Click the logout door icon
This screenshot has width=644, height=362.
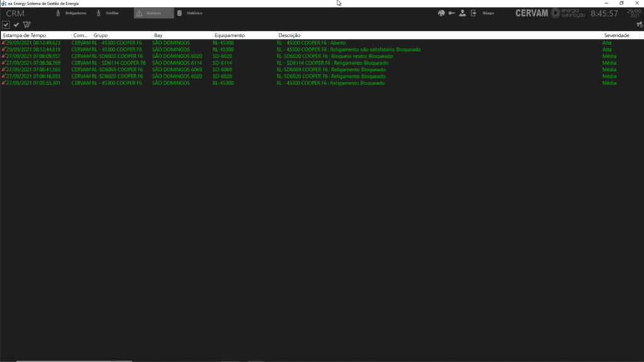pos(473,13)
